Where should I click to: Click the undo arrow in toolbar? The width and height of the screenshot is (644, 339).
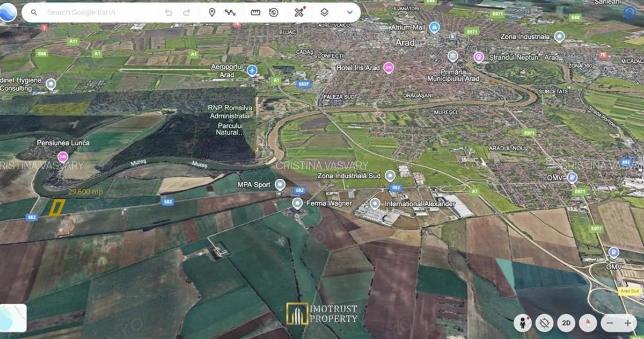(169, 12)
